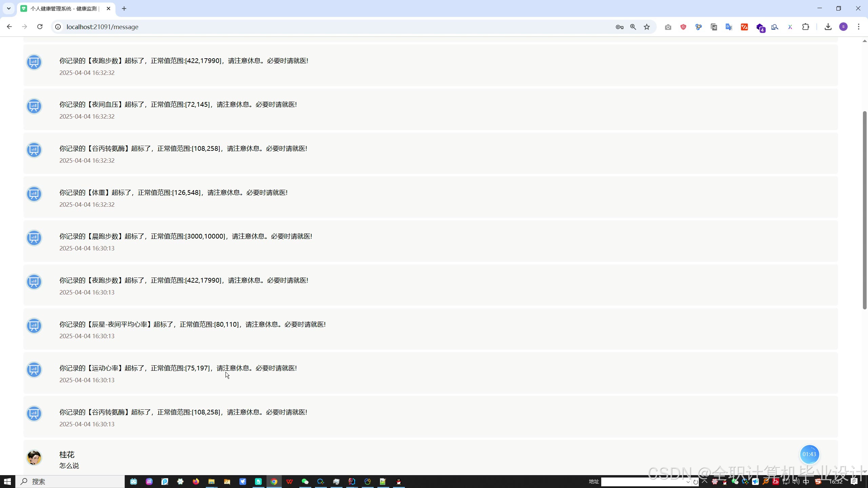Screen dimensions: 868x488
Task: Expand the tab search dropdown arrow
Action: pos(8,8)
